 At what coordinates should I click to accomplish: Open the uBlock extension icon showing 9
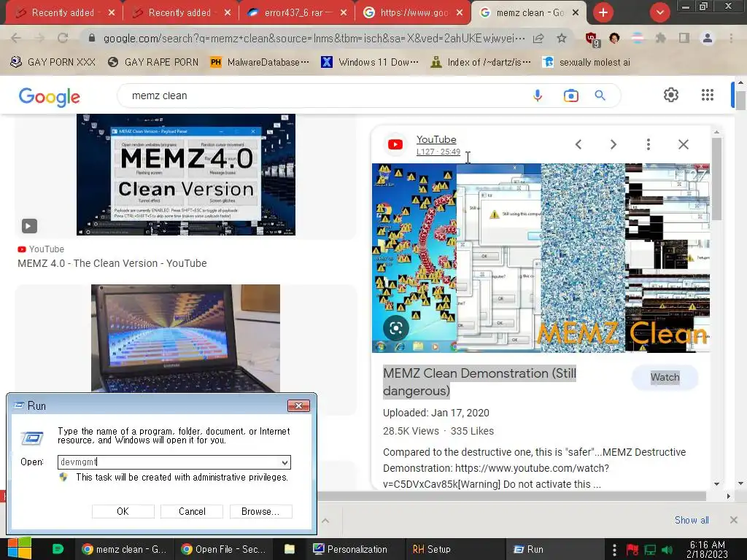click(x=592, y=39)
